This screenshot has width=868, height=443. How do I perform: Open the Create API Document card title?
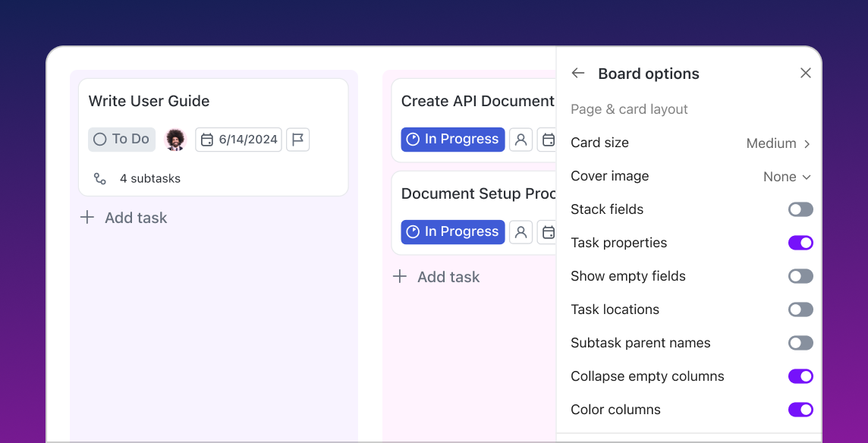(x=478, y=101)
